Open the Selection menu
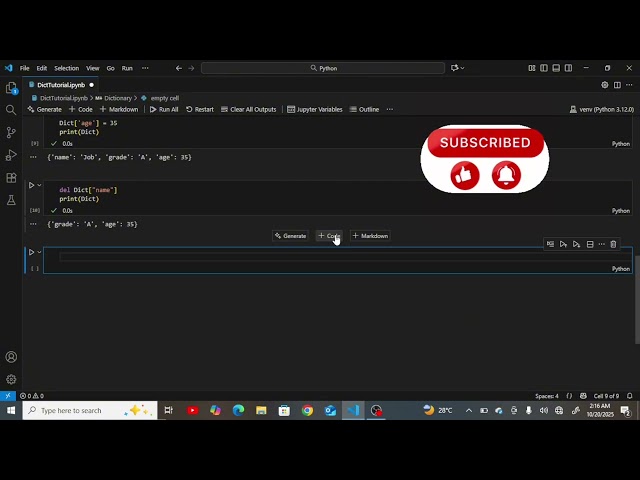Screen dimensions: 640x480 (66, 68)
